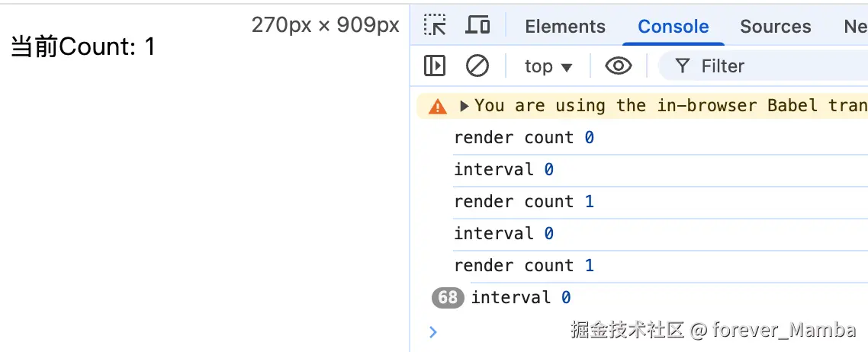Clear console with the ban icon
Screen dimensions: 868x352
pos(477,66)
